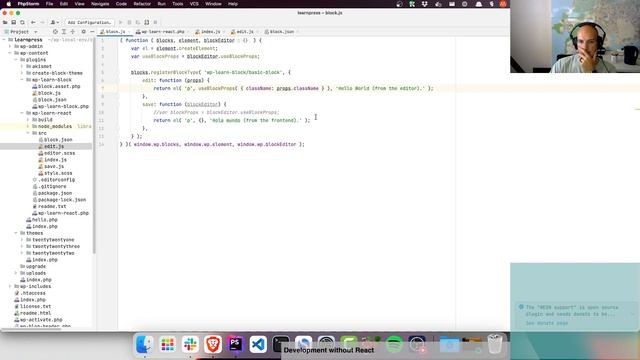Open the project folder toolbar icon
The width and height of the screenshot is (640, 360).
5,22
